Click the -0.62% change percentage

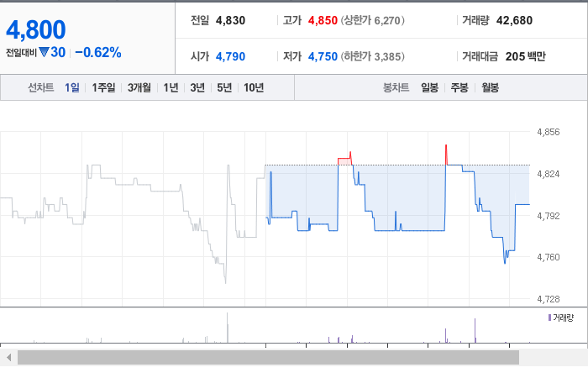coord(98,52)
